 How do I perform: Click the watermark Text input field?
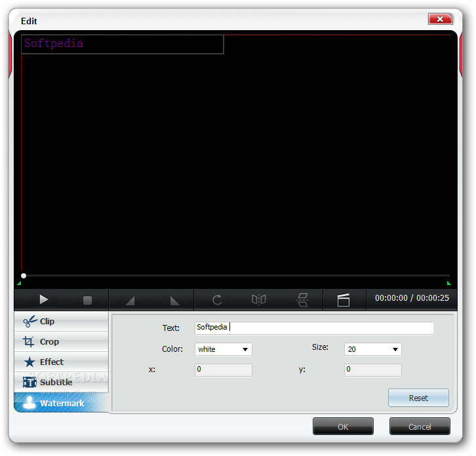tap(314, 328)
